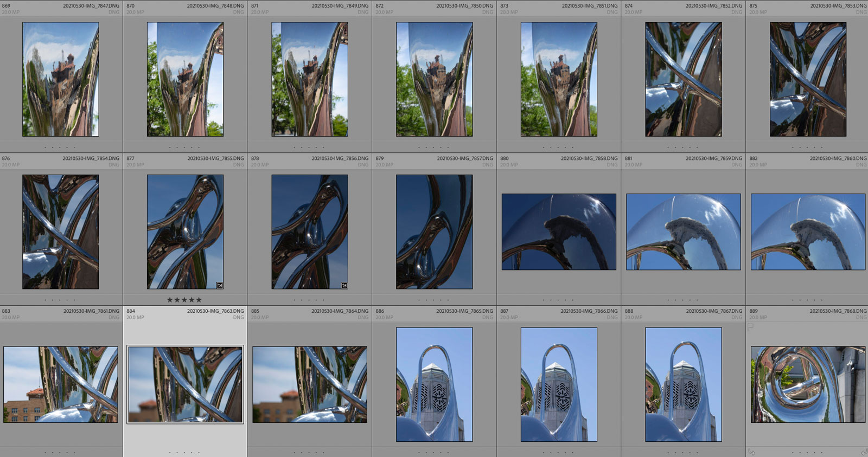
Task: Click the rating dots under IMG_7863.DNG
Action: pos(184,452)
